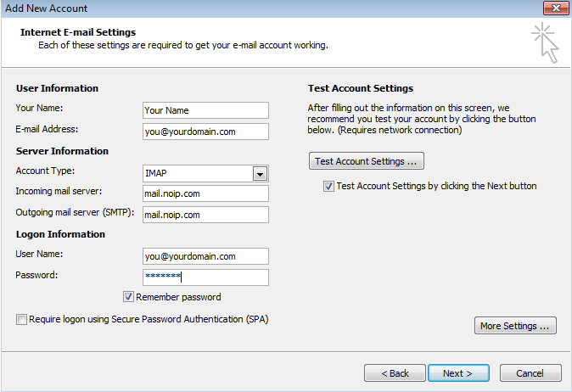Viewport: 572px width, 392px height.
Task: Select the IMAP value in Account Type box
Action: tap(199, 174)
